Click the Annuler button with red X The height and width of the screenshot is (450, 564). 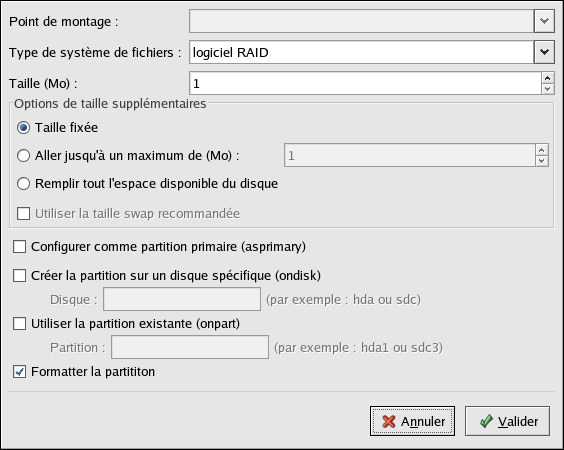tap(412, 421)
